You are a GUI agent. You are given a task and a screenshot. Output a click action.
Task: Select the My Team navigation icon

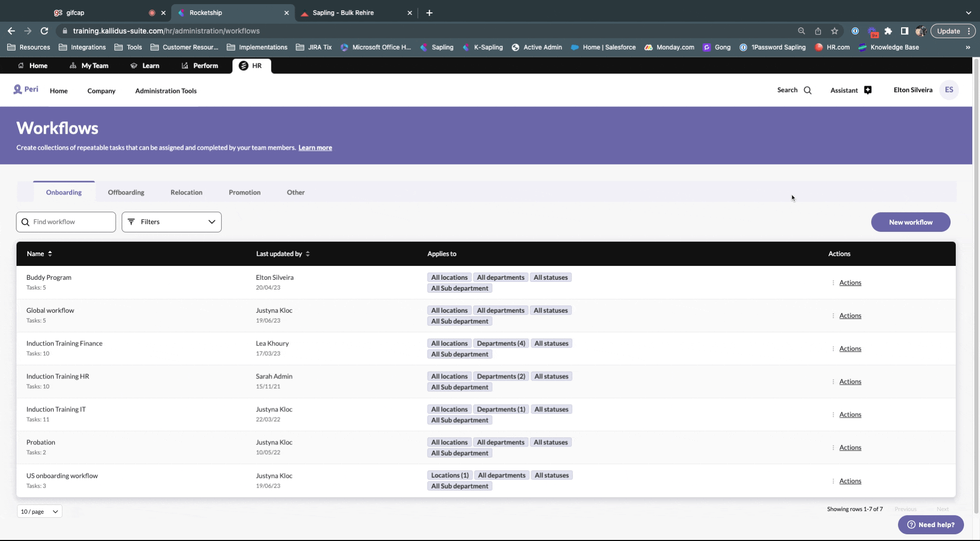coord(72,66)
